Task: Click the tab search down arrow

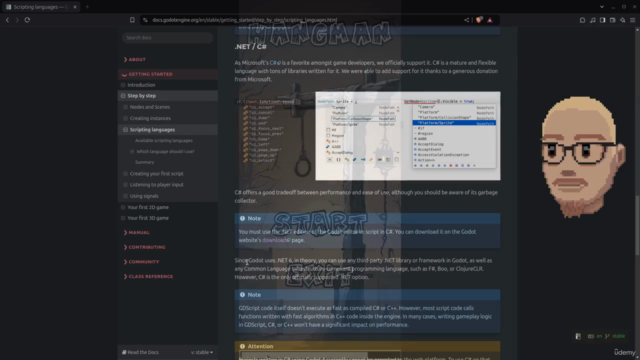Action: click(x=602, y=7)
